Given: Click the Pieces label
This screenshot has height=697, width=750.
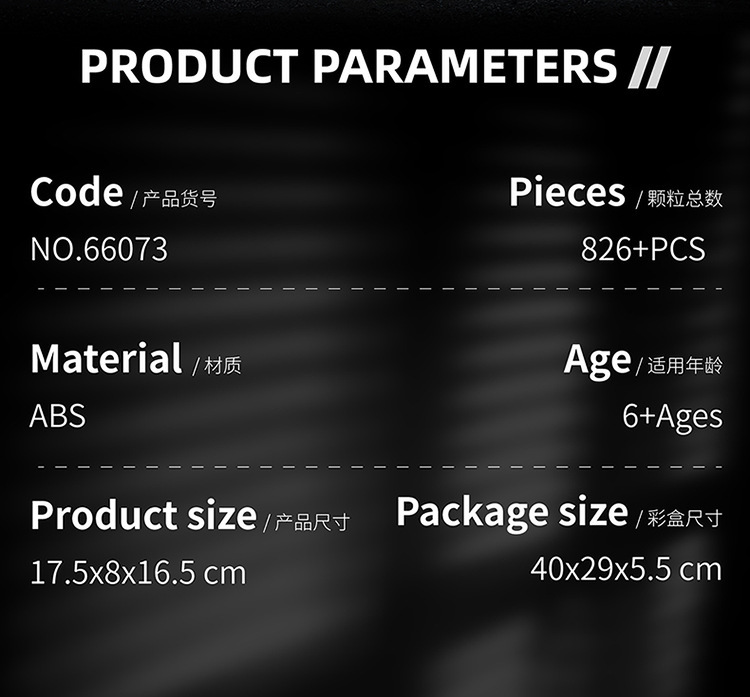Looking at the screenshot, I should pos(566,191).
